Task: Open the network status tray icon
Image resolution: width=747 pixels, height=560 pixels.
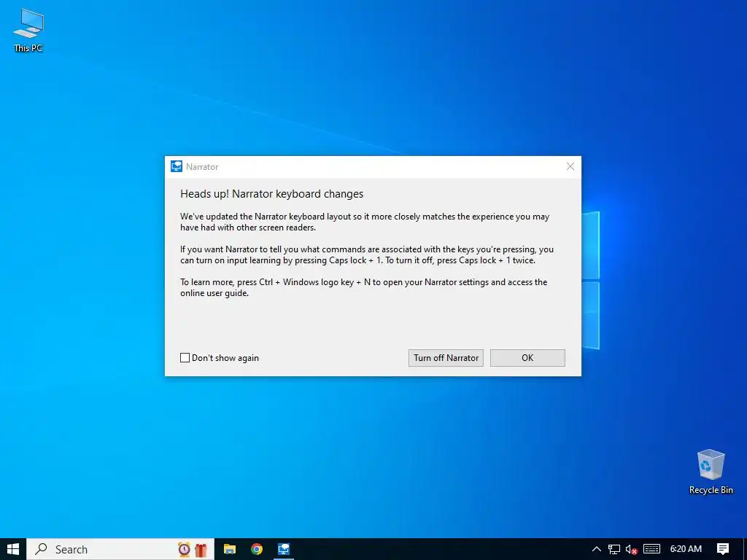Action: tap(614, 549)
